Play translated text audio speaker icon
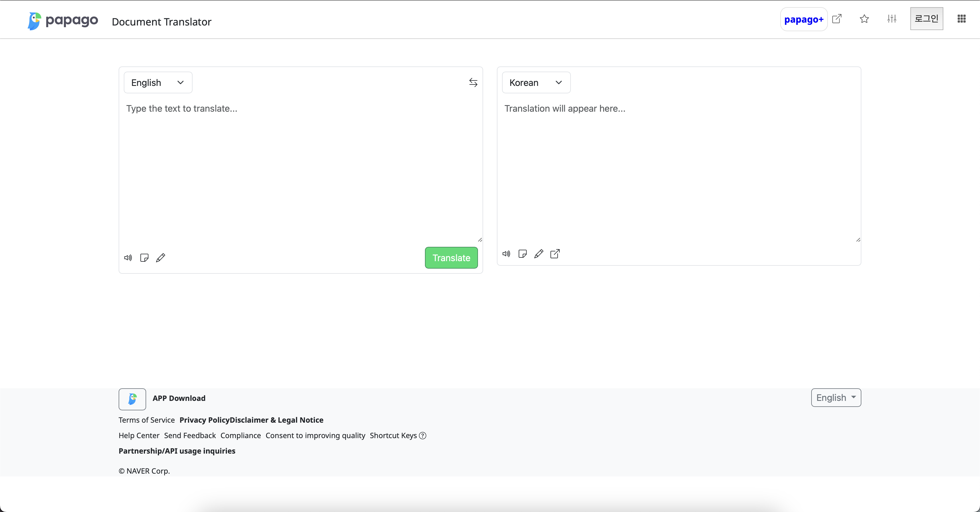Image resolution: width=980 pixels, height=512 pixels. [x=506, y=253]
